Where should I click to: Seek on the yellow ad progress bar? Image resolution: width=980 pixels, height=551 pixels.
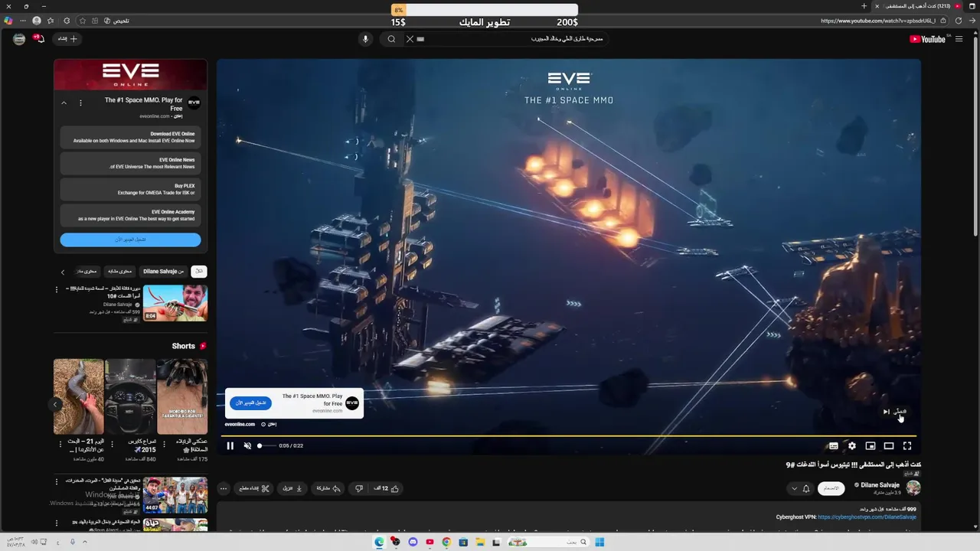(569, 436)
